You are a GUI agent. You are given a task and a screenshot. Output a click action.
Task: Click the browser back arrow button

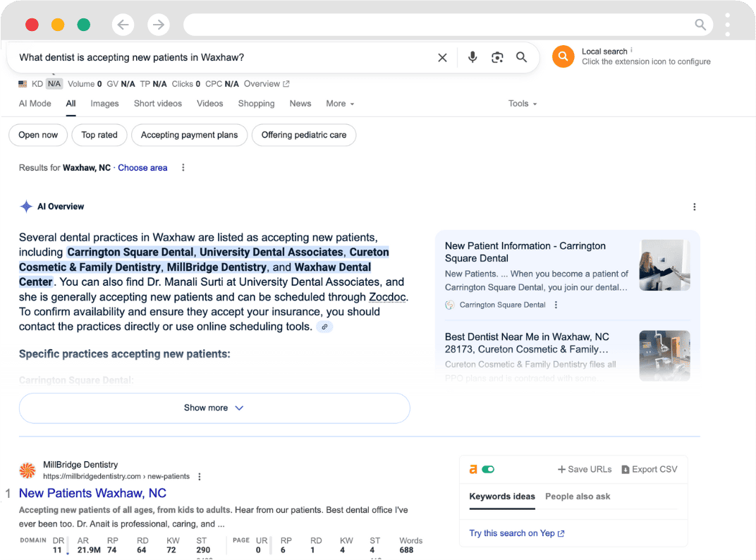pos(123,25)
